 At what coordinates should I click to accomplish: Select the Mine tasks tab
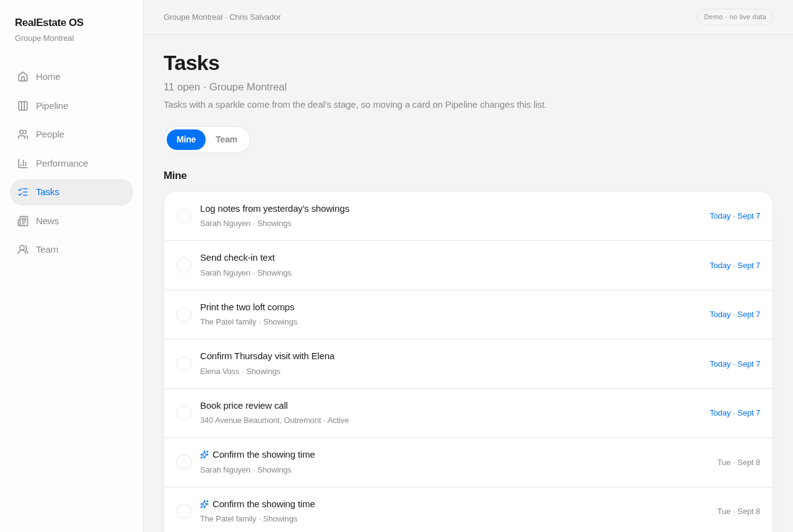coord(186,139)
